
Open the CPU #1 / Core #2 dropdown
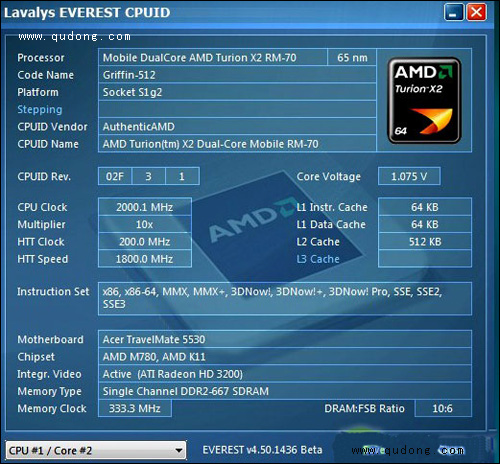click(x=96, y=451)
